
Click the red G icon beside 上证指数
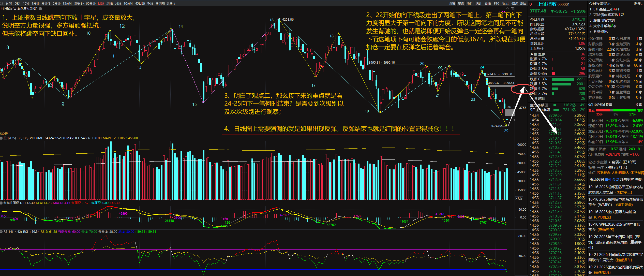tap(531, 4)
